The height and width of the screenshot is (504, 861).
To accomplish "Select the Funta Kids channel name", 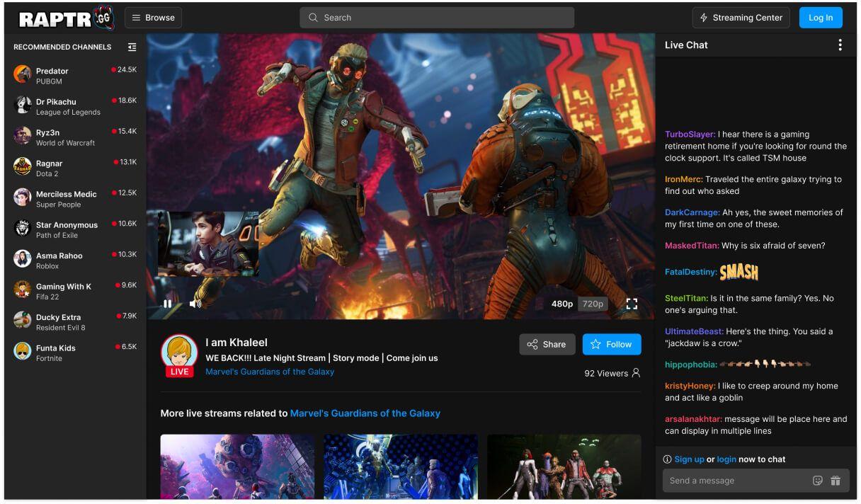I will click(x=56, y=348).
